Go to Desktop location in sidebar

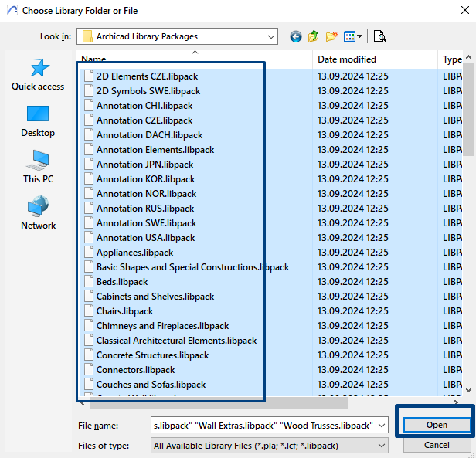point(38,121)
